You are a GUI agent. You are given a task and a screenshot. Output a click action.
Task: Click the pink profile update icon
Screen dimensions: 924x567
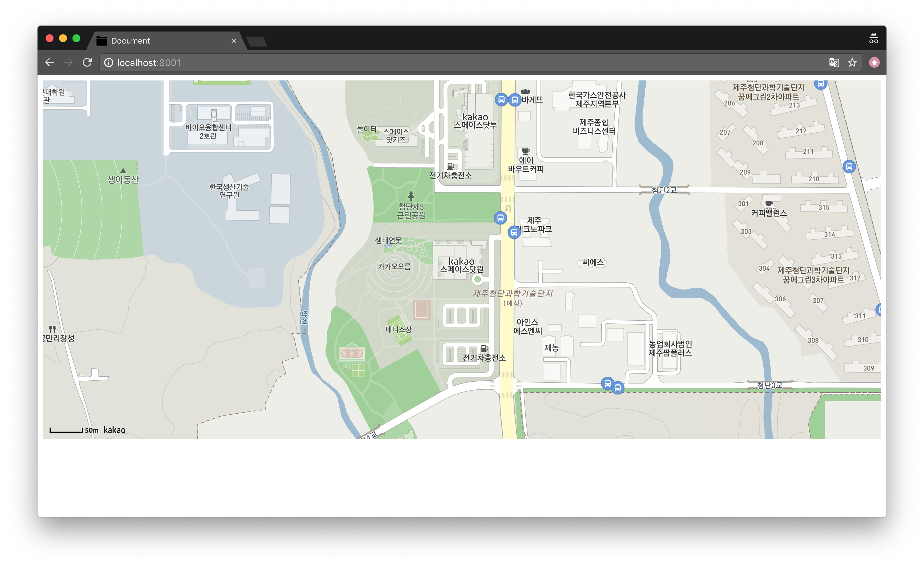point(874,62)
